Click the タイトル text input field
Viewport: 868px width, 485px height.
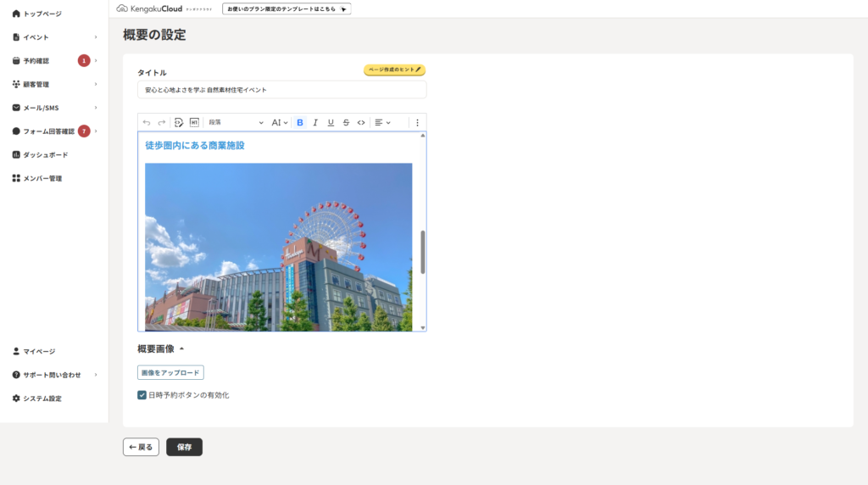(281, 90)
